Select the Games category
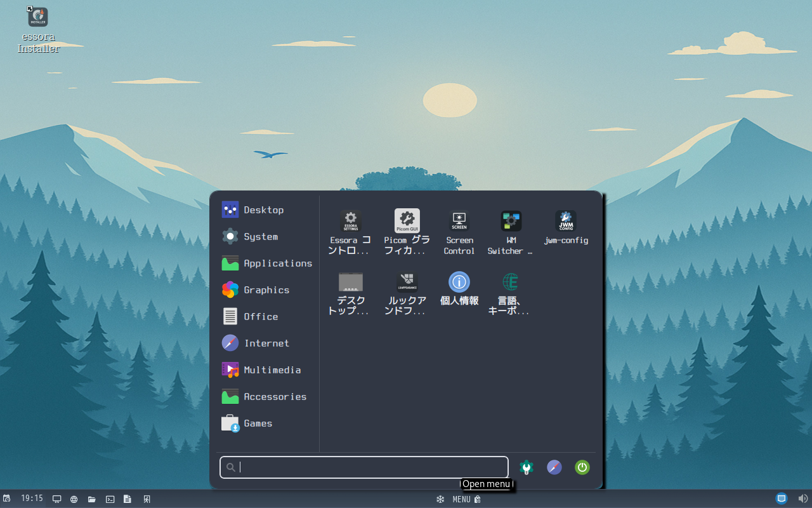Image resolution: width=812 pixels, height=508 pixels. click(x=258, y=423)
